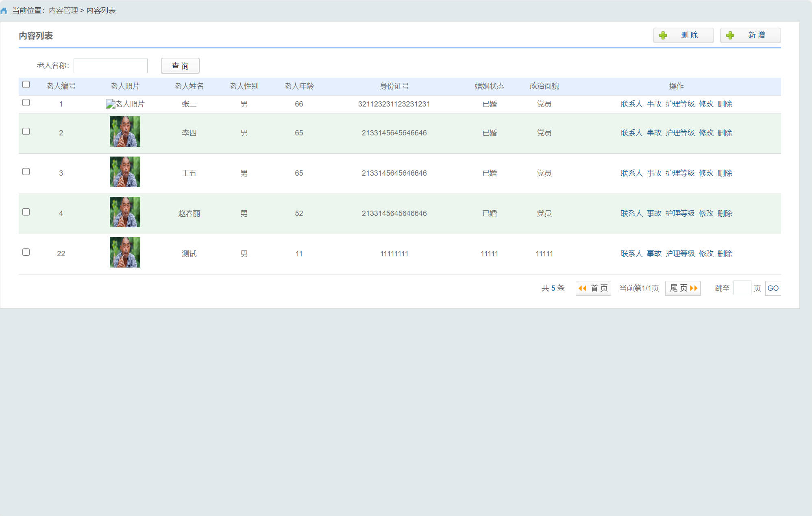Click 修改 link for 赵春丽
Image resolution: width=812 pixels, height=516 pixels.
click(x=706, y=213)
